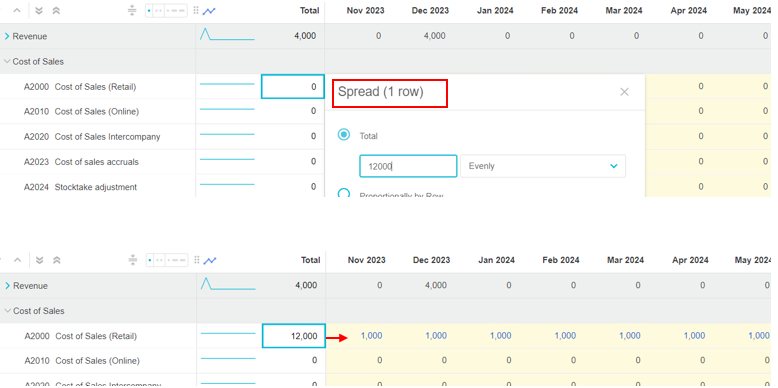Viewport: 778px width, 388px height.
Task: Open the Evenly spread method dropdown
Action: coord(543,166)
